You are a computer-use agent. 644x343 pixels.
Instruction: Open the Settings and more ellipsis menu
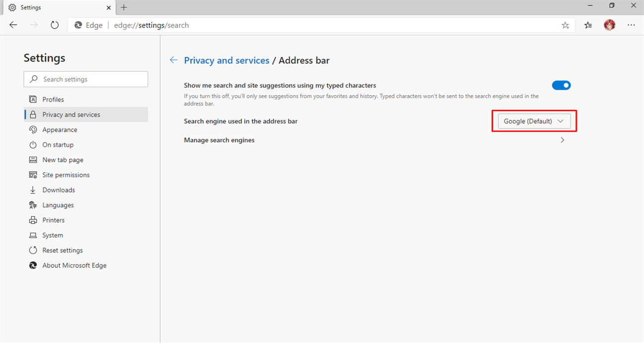(x=631, y=25)
